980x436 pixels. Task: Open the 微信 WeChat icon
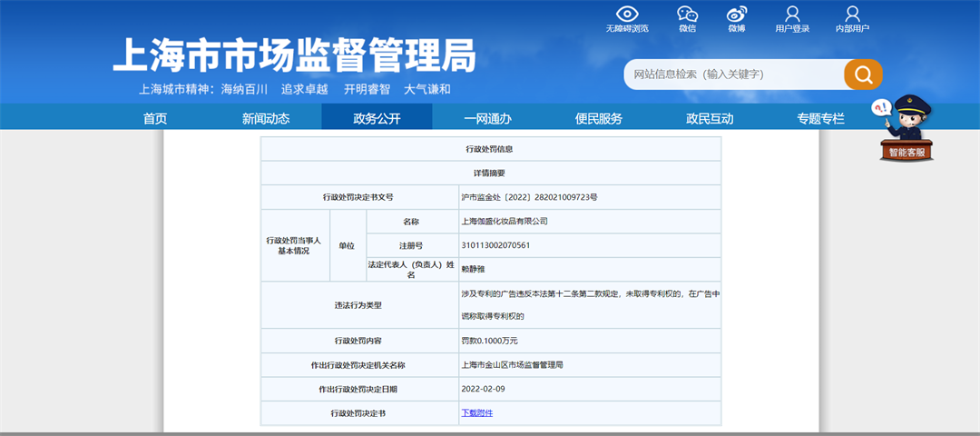point(688,15)
